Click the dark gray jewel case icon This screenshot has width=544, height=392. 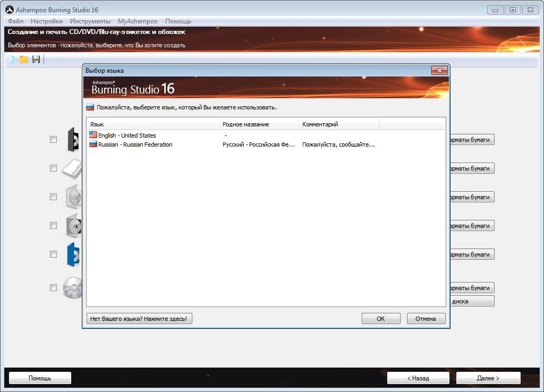pos(73,226)
